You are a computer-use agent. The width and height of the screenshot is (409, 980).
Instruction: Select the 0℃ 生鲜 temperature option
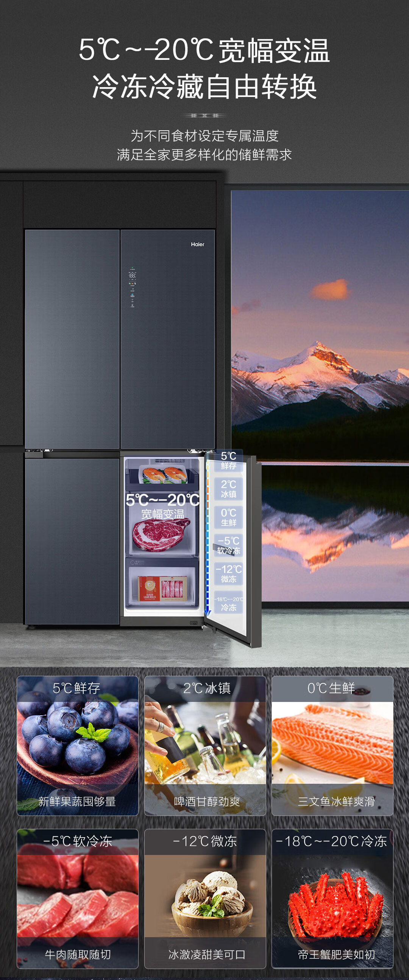pyautogui.click(x=228, y=517)
